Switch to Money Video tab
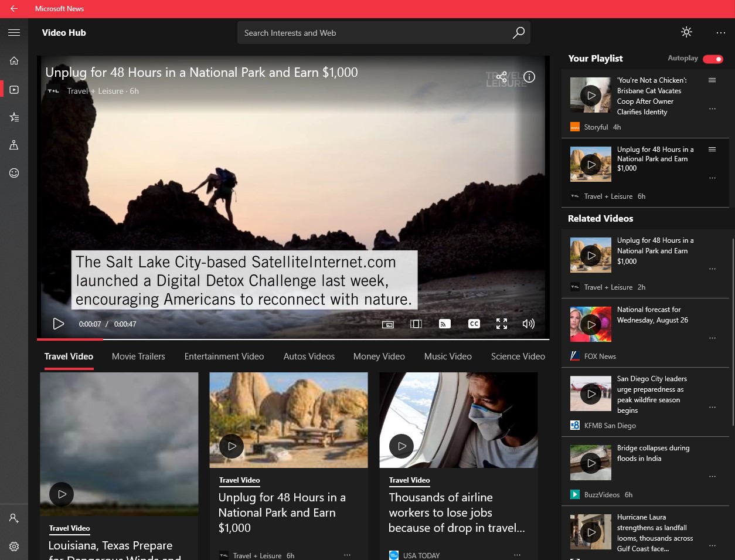 [x=379, y=357]
